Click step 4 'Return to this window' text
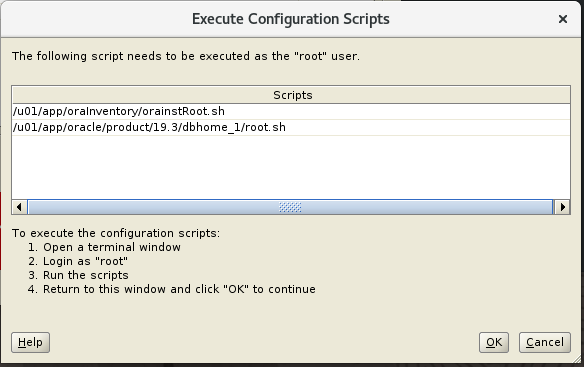 pos(172,289)
